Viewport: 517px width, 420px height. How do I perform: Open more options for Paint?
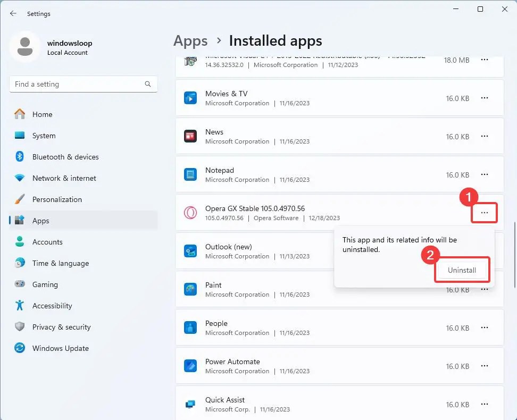[485, 290]
